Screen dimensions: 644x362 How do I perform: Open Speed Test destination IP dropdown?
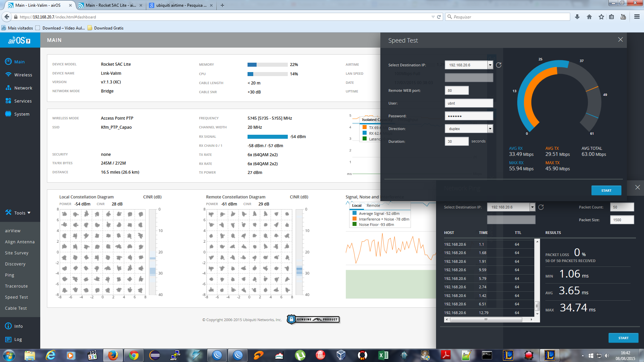click(490, 65)
